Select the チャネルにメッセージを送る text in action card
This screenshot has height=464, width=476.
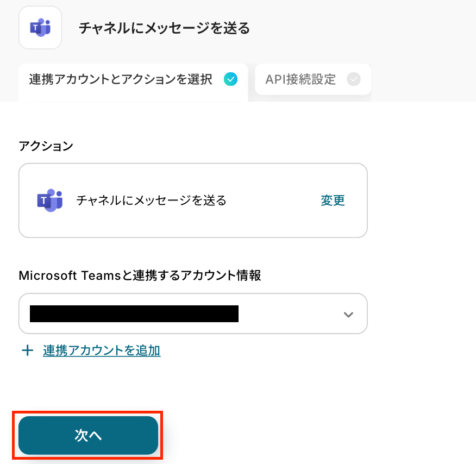coord(151,200)
